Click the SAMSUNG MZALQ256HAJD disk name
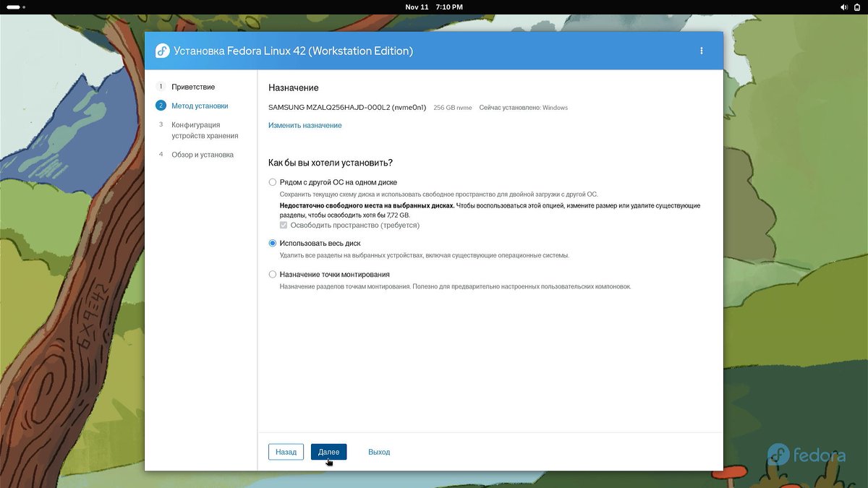868x488 pixels. (346, 108)
